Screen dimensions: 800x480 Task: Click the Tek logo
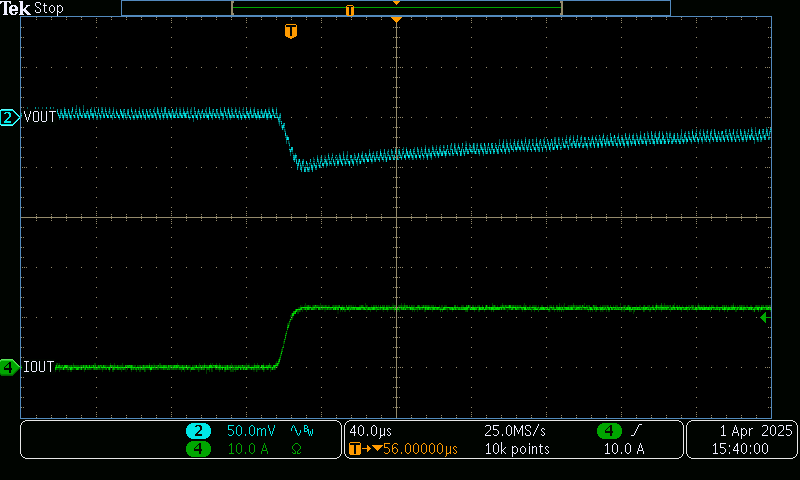pos(16,8)
